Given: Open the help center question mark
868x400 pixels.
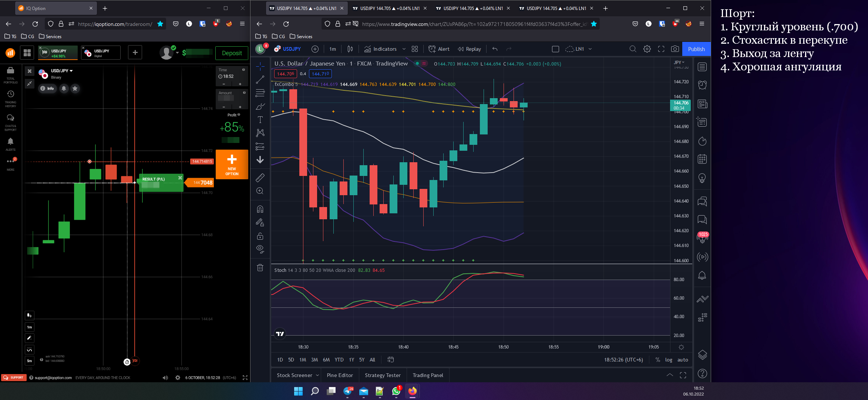Looking at the screenshot, I should pos(702,374).
